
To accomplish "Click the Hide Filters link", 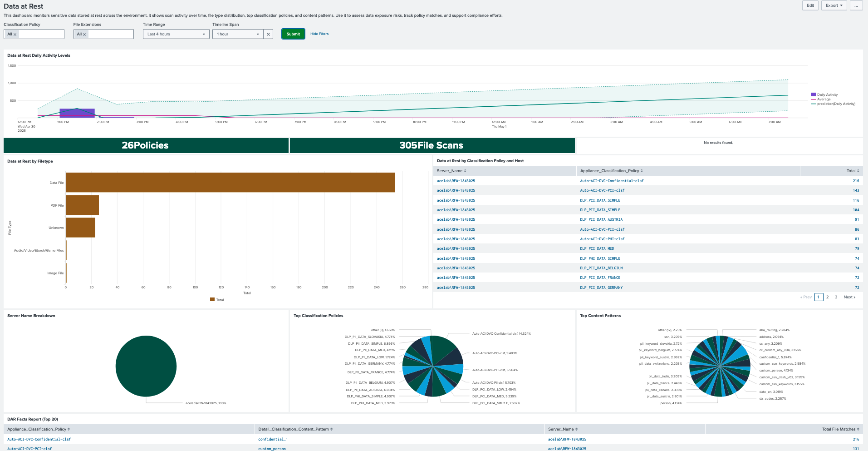I will 319,34.
